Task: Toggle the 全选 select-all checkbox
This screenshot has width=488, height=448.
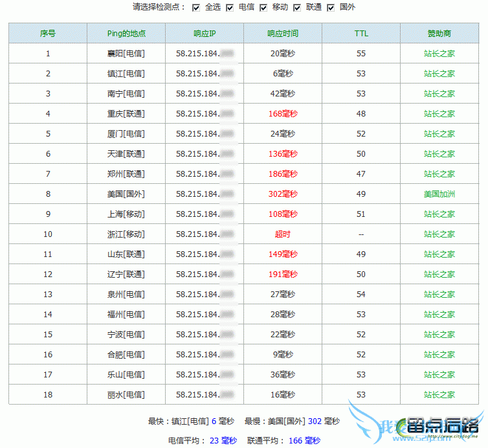Action: click(x=195, y=8)
